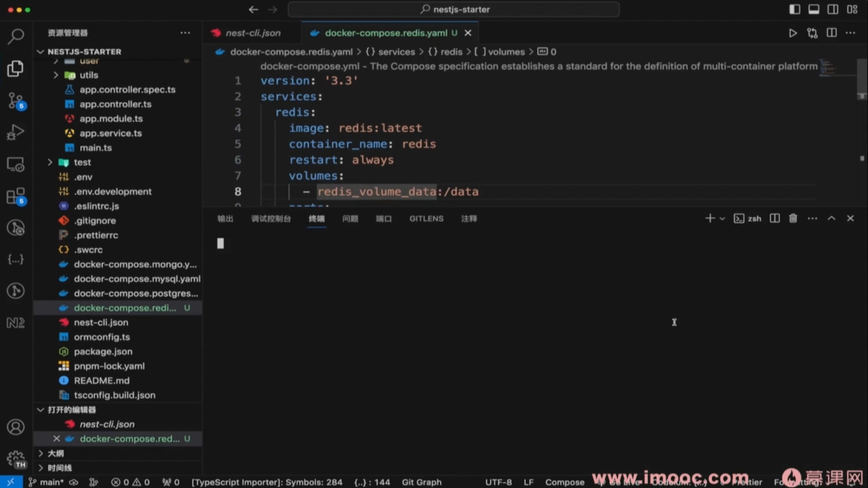The image size is (868, 488).
Task: Select the 问题 problems panel tab
Action: (x=350, y=219)
